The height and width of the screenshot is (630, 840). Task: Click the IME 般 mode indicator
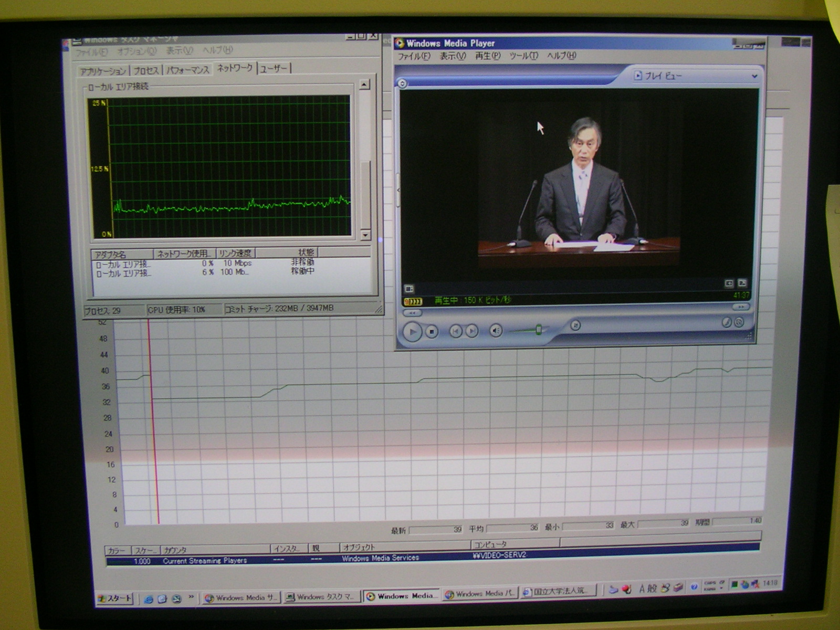653,589
